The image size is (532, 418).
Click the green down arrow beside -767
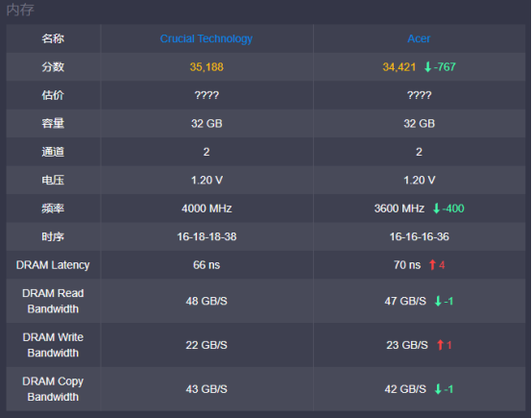click(427, 67)
